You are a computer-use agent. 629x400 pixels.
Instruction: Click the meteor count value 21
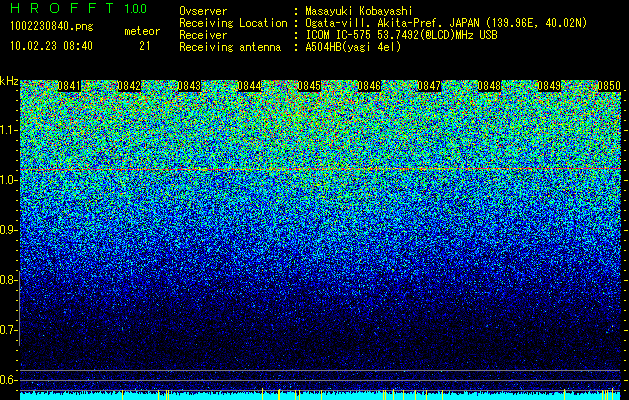(144, 46)
